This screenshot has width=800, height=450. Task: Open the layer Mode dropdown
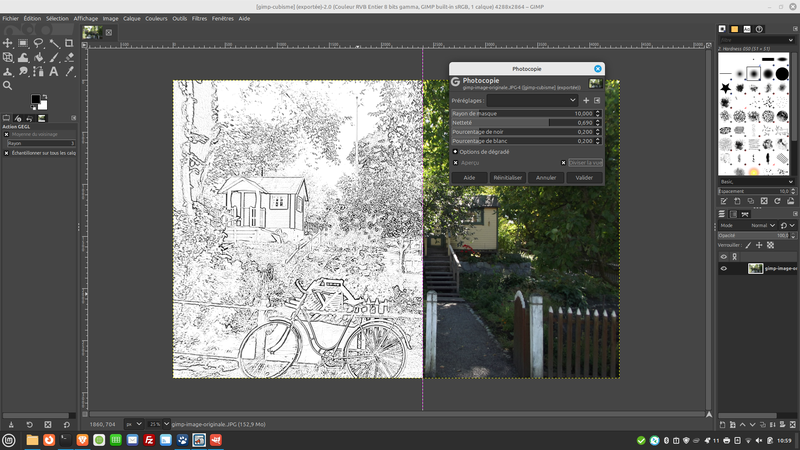(x=762, y=225)
